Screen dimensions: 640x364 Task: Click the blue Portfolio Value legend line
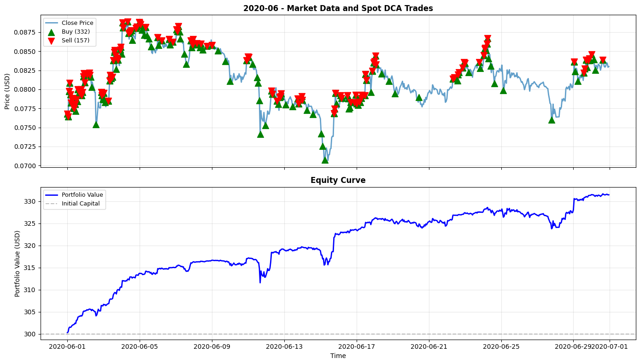click(51, 195)
